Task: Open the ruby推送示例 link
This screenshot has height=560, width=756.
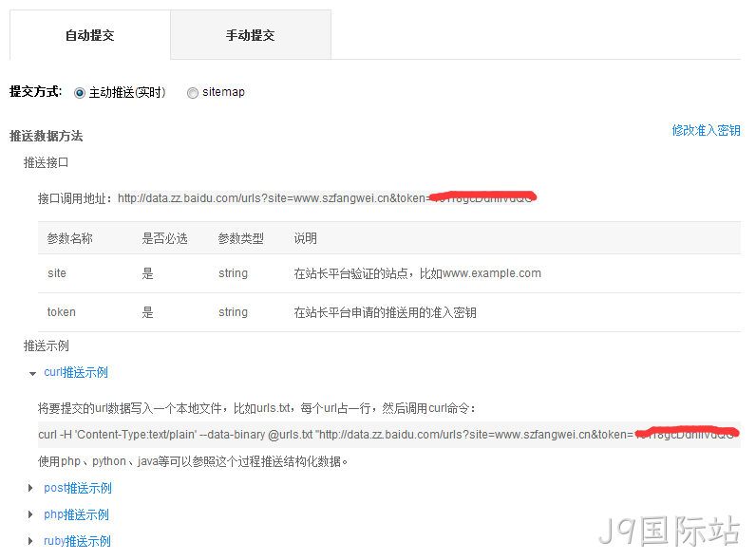Action: click(77, 541)
